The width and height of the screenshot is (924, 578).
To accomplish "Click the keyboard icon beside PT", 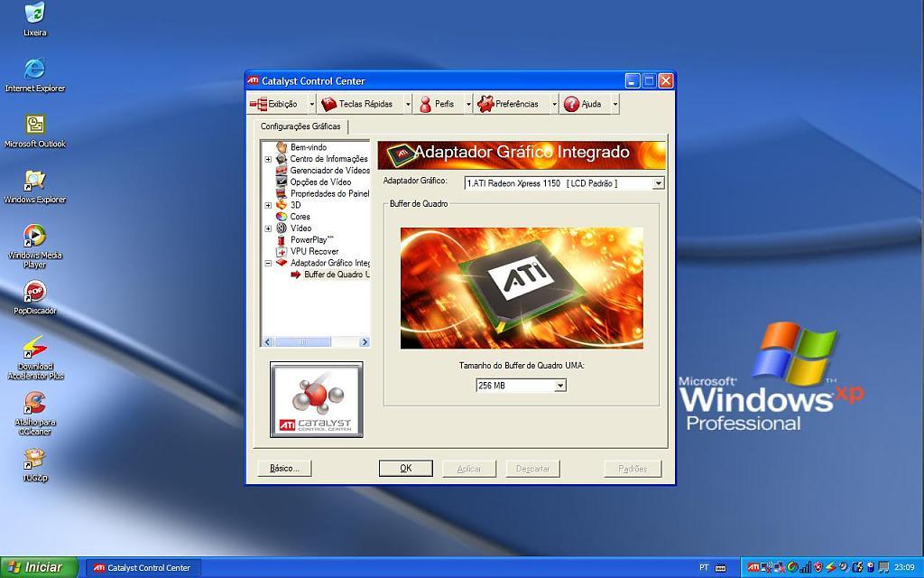I will [720, 568].
